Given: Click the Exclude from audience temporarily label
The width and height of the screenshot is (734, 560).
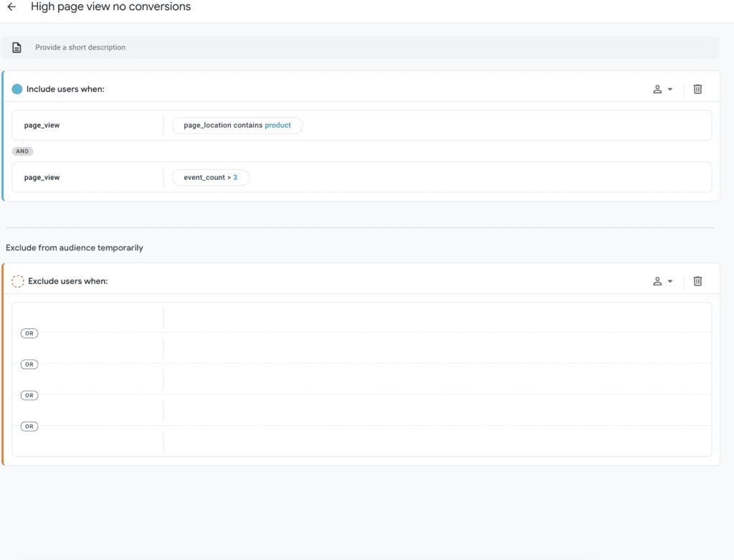Looking at the screenshot, I should (x=75, y=247).
